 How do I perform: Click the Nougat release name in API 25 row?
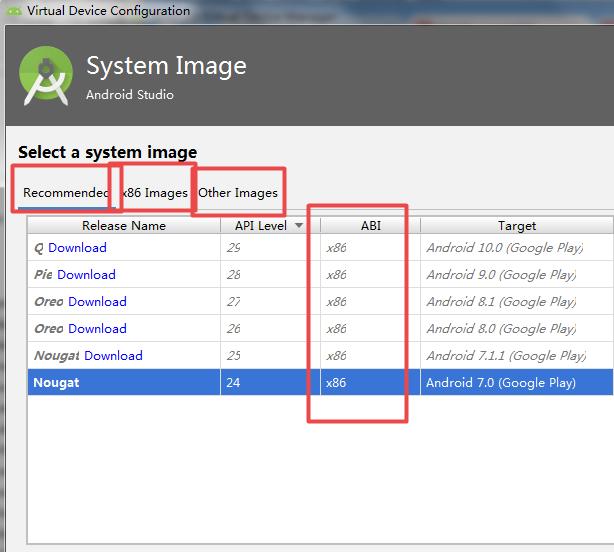57,356
